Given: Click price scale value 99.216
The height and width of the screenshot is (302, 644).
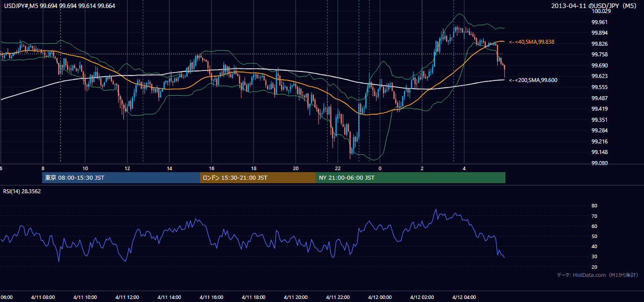Looking at the screenshot, I should click(599, 141).
